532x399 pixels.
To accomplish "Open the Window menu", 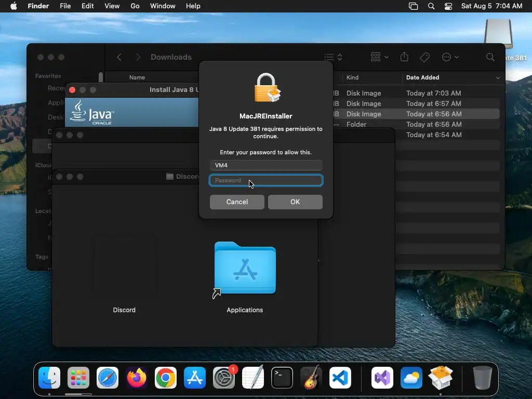I will pyautogui.click(x=163, y=6).
